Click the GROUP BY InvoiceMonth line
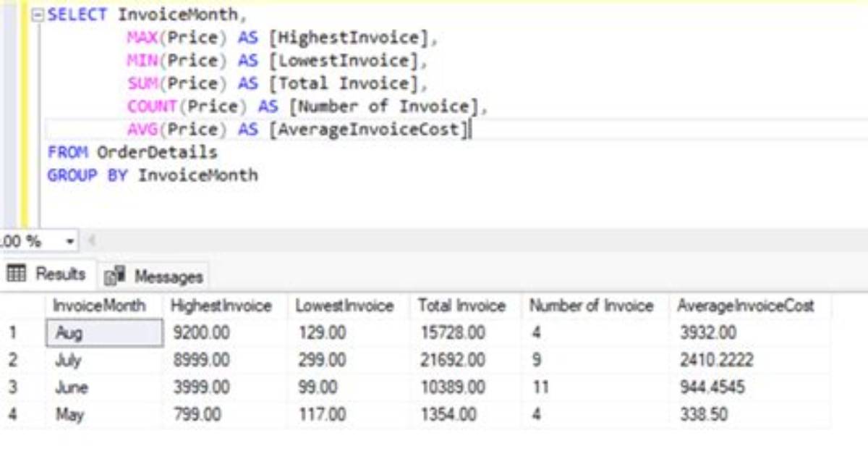868x454 pixels. tap(153, 176)
